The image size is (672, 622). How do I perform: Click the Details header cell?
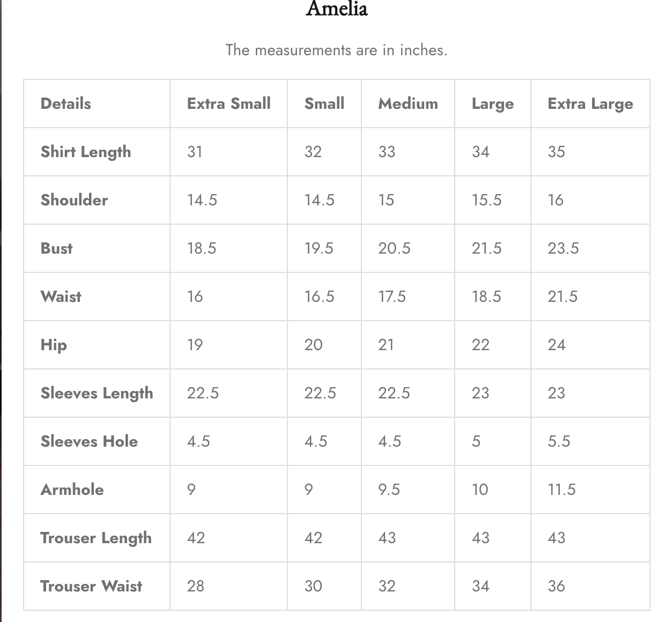(66, 103)
